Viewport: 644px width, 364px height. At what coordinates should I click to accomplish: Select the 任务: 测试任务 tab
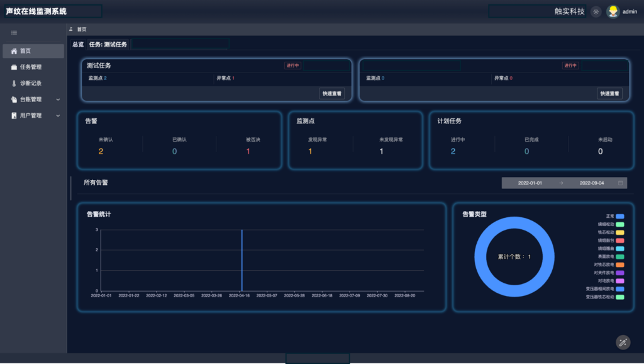point(108,45)
